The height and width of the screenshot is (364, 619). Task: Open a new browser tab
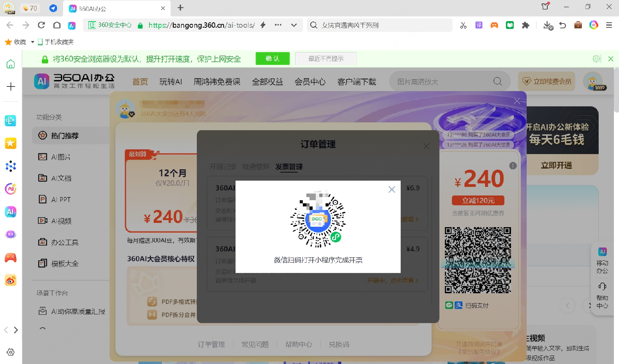180,8
